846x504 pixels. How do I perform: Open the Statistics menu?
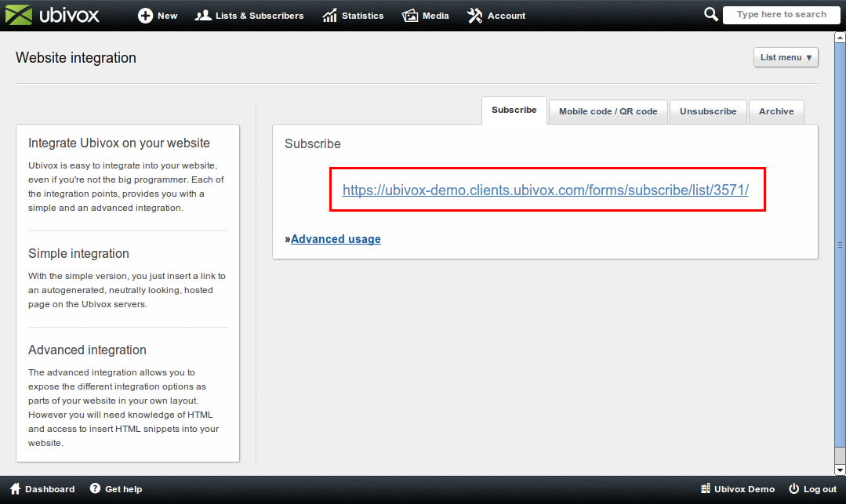pos(353,16)
